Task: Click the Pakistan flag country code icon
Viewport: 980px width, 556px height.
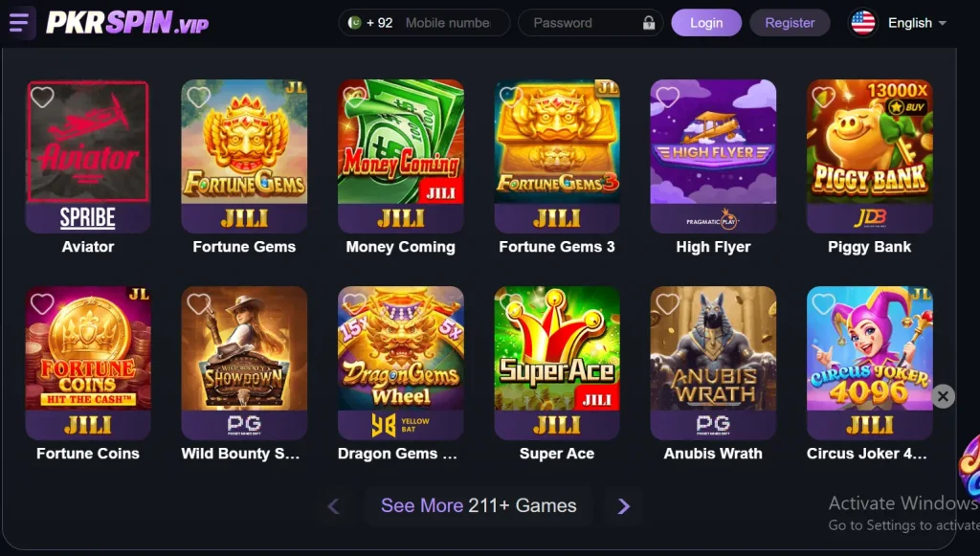Action: click(x=354, y=23)
